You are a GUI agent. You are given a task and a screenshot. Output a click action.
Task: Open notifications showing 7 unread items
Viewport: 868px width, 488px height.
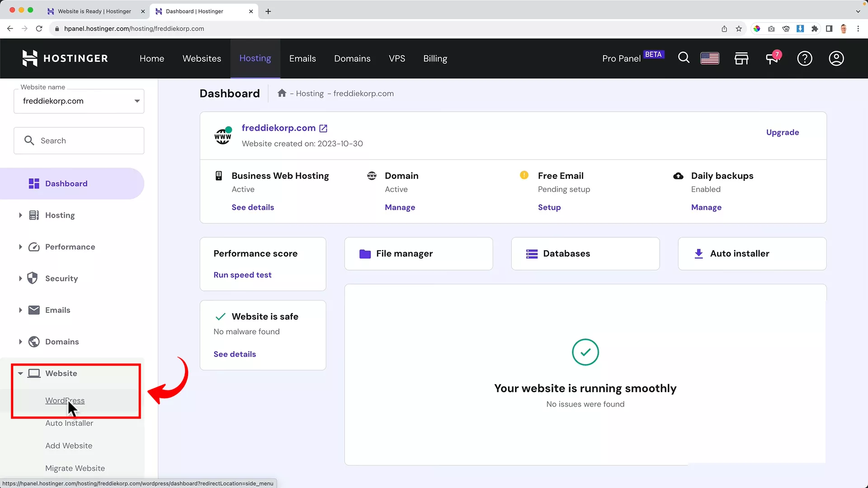[x=773, y=58]
